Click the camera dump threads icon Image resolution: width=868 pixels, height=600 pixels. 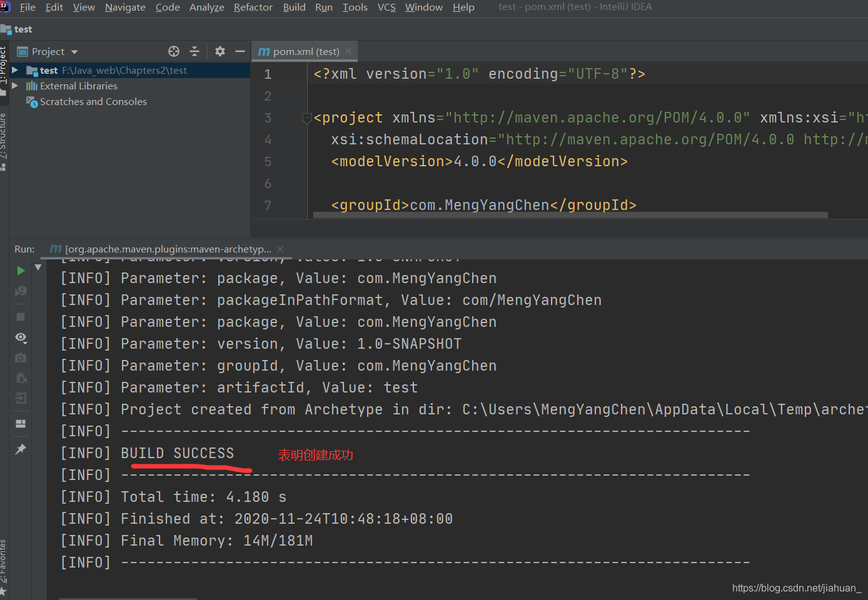(21, 357)
